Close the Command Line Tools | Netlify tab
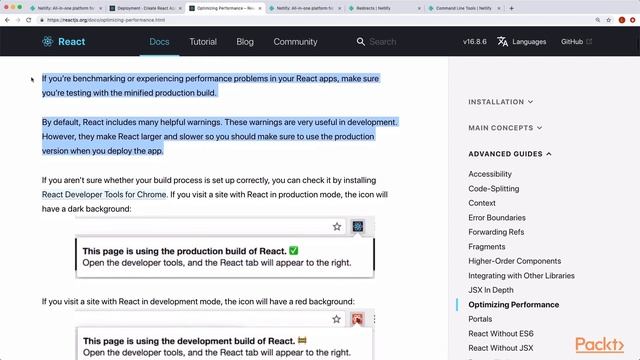 [x=499, y=8]
